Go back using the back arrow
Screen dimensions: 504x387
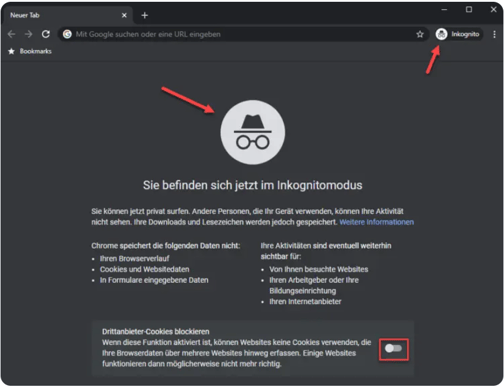(x=11, y=34)
